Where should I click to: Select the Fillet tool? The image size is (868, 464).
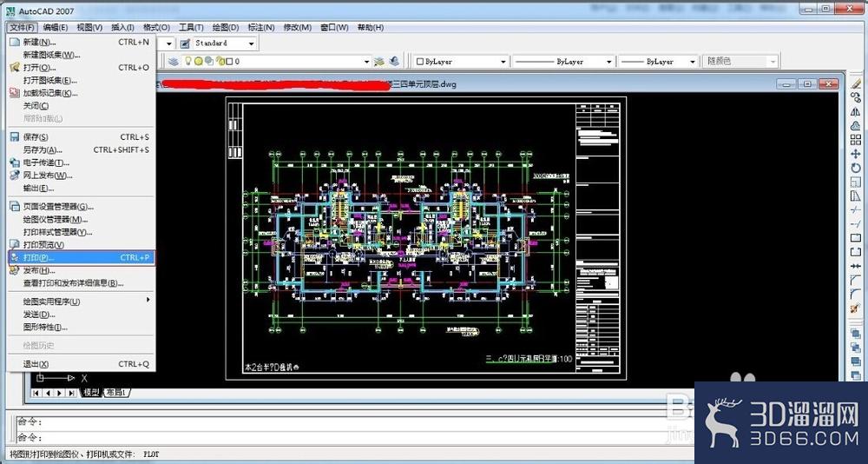point(856,293)
